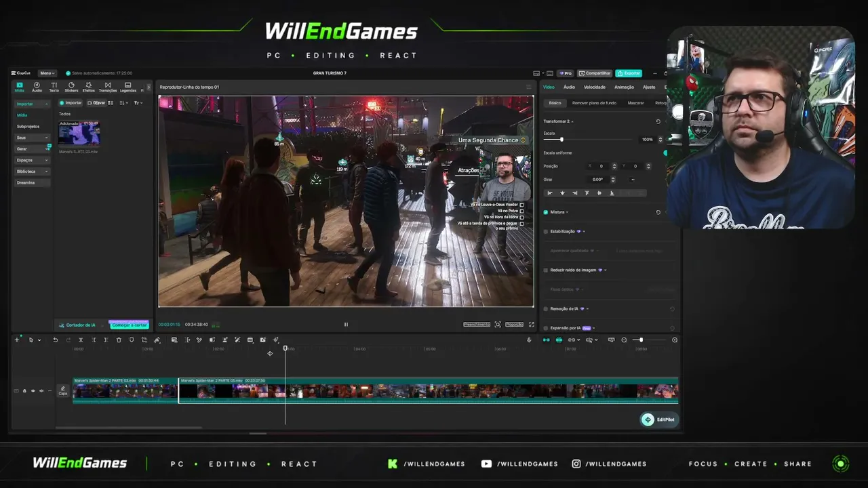
Task: Enable the Reduzir ruído de imagem checkbox
Action: [x=546, y=270]
